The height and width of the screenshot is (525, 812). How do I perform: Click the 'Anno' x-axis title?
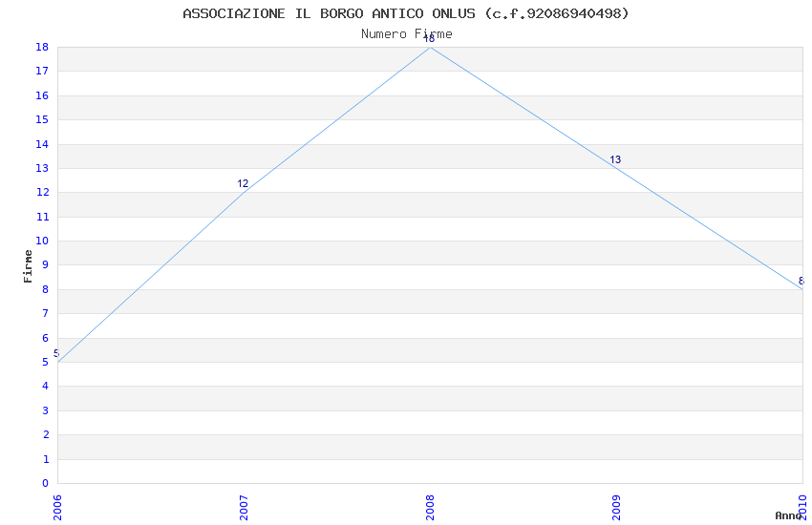tap(788, 515)
